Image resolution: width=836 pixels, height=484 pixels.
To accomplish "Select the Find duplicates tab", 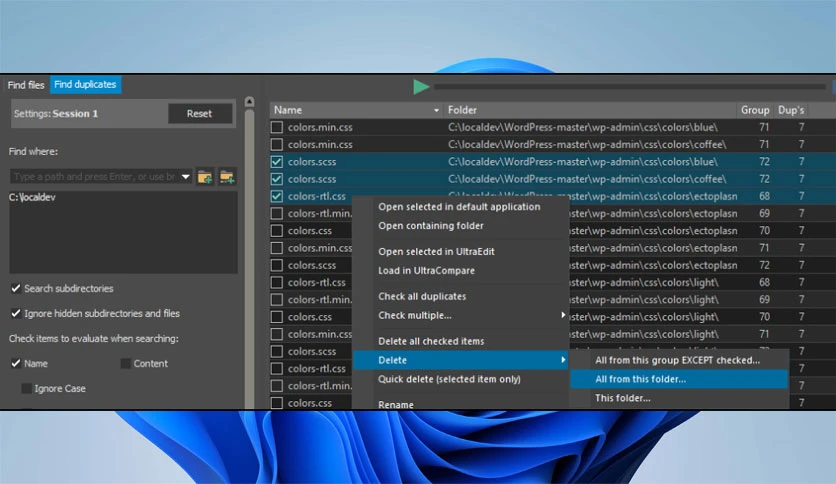I will (85, 84).
